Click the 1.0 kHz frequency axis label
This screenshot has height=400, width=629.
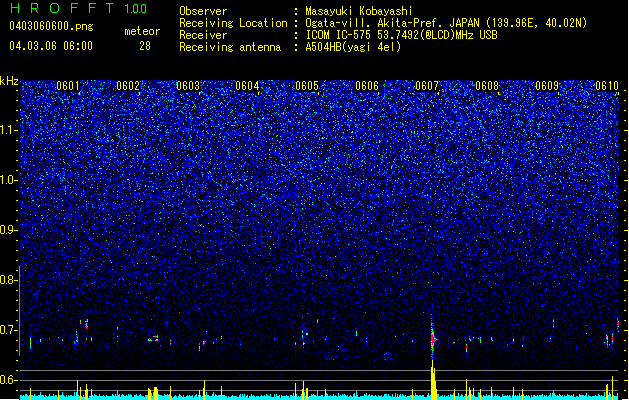click(x=9, y=180)
